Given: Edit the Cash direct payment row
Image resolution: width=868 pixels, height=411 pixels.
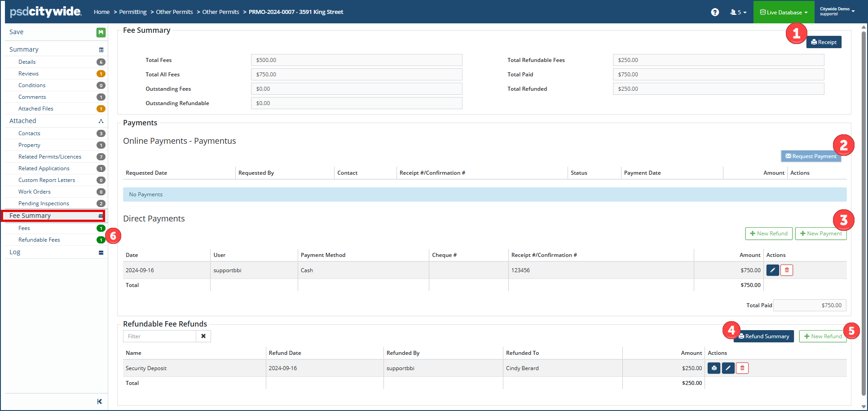Looking at the screenshot, I should (772, 270).
